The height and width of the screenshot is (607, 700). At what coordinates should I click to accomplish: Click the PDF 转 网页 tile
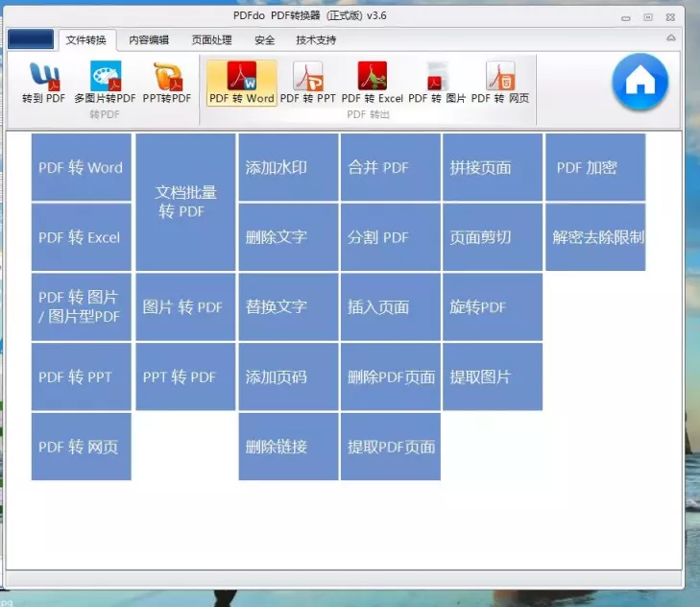[x=82, y=447]
